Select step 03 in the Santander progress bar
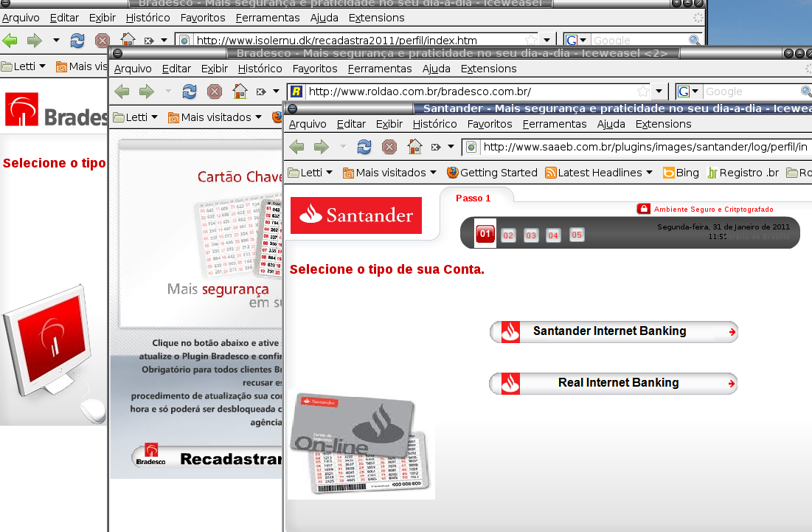 coord(531,235)
